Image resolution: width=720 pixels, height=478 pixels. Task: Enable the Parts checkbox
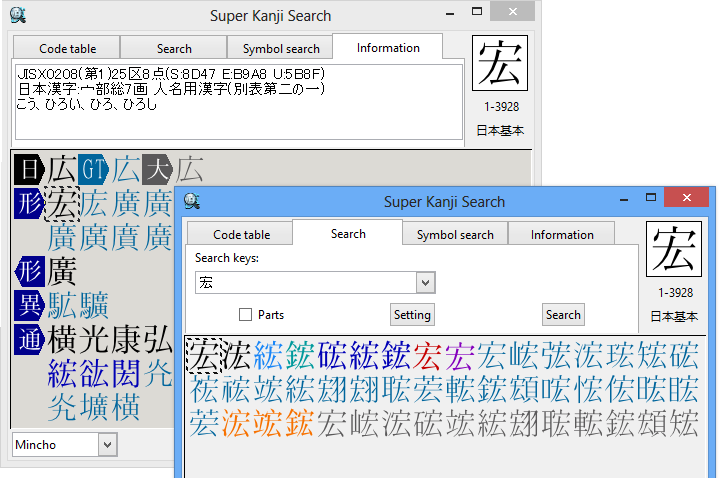pyautogui.click(x=245, y=315)
